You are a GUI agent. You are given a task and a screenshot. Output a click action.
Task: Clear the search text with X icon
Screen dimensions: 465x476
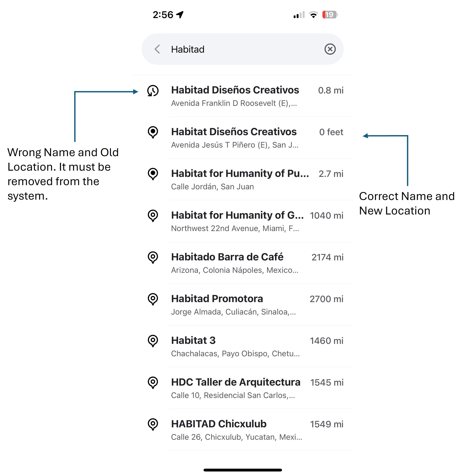click(330, 49)
